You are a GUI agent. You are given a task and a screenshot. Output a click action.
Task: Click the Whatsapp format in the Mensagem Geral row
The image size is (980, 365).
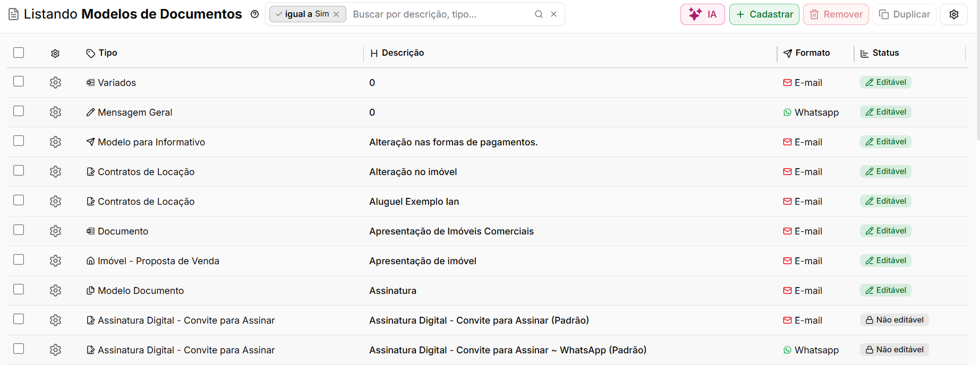[811, 112]
